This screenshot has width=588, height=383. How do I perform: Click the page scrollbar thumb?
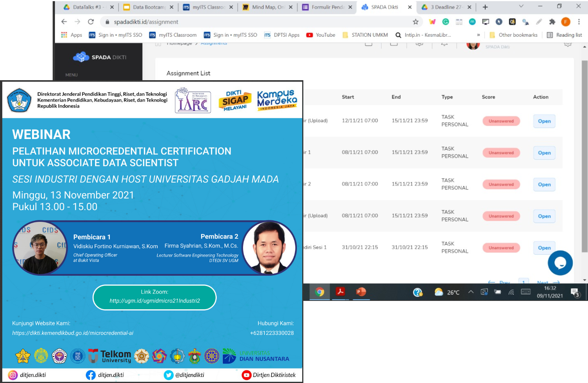[x=585, y=156]
